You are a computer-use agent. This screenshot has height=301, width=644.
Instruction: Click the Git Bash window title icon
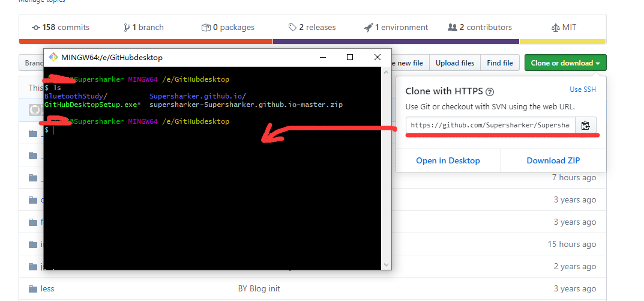(x=53, y=57)
